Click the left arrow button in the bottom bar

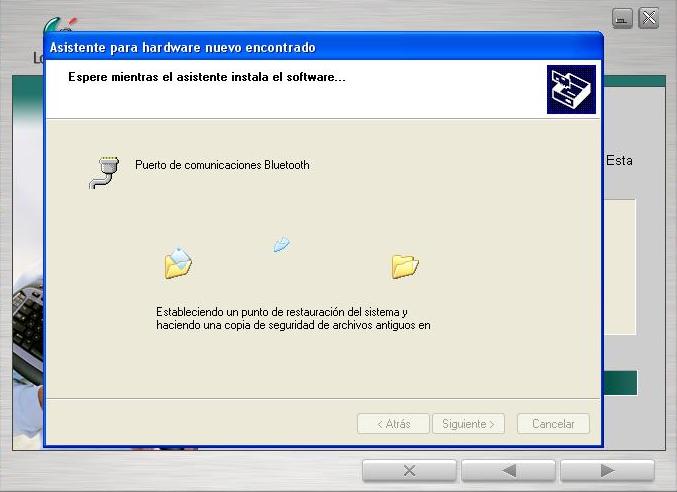[508, 471]
